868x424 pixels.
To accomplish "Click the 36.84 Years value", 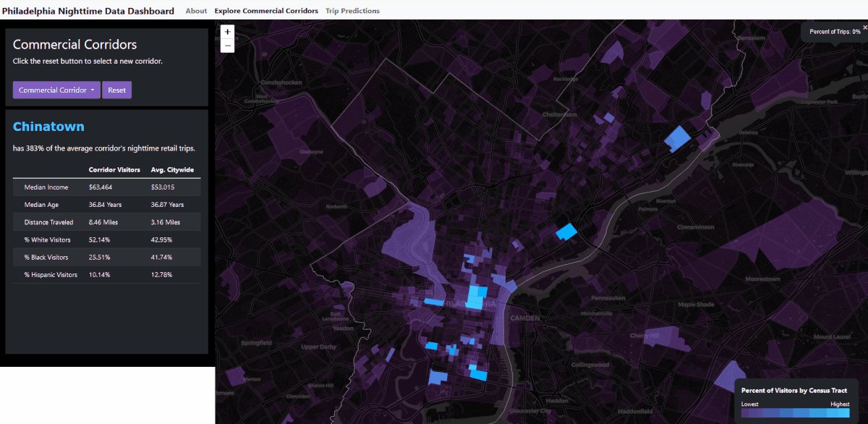I will tap(105, 205).
